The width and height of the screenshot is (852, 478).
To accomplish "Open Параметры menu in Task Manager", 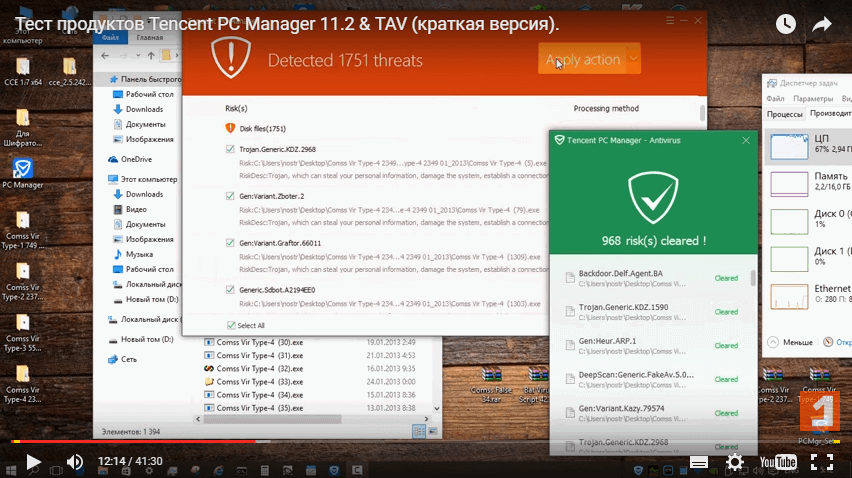I will 813,98.
